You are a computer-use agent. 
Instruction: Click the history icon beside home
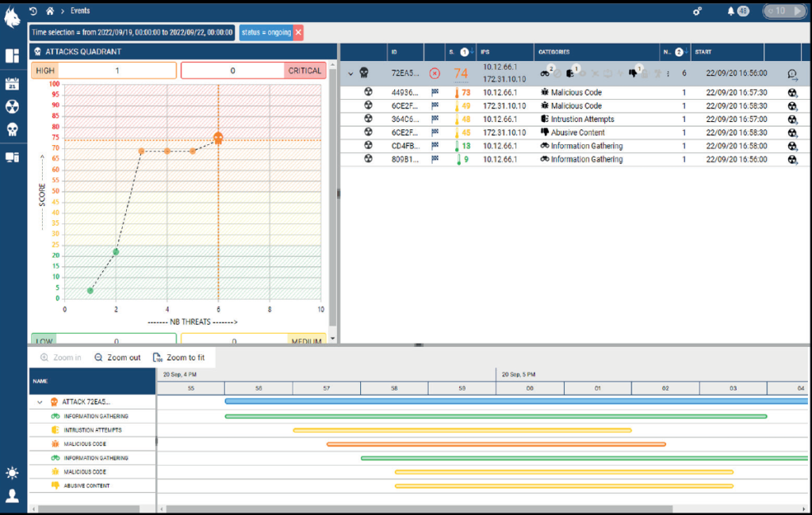click(33, 11)
